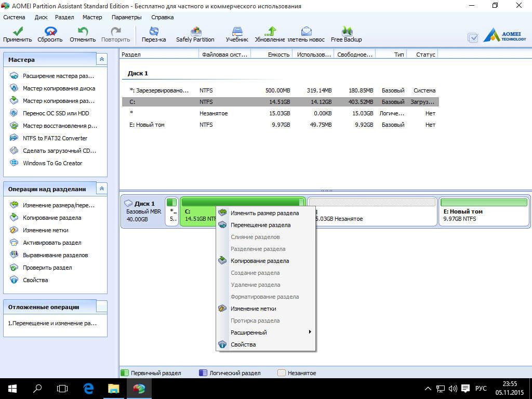
Task: Choose Изменение метки in context menu
Action: (265, 309)
